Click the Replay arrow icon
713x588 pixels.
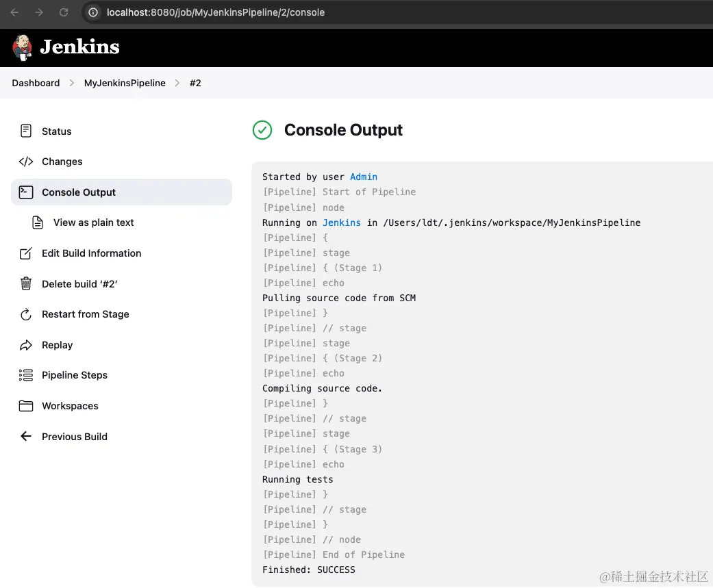click(25, 344)
